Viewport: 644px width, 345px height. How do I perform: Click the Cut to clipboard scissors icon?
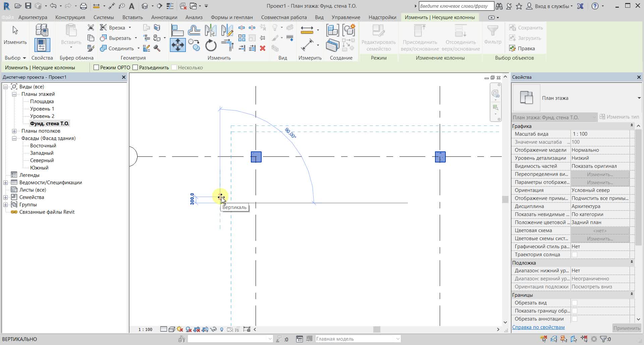91,27
